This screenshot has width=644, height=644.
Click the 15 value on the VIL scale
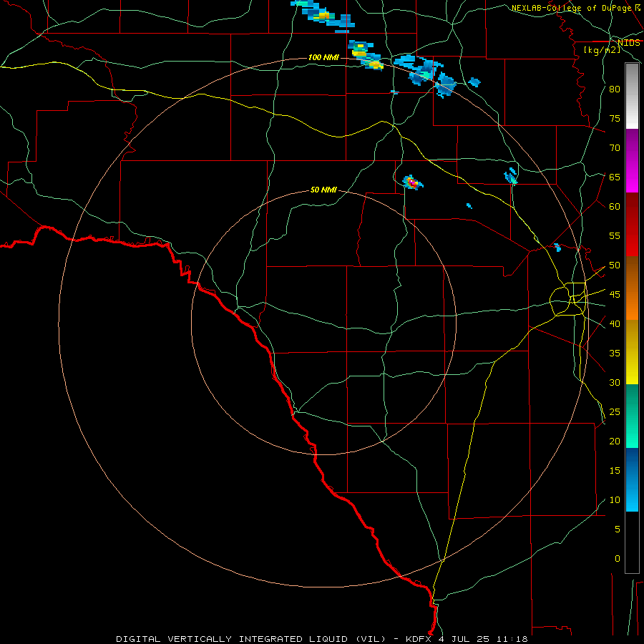615,471
